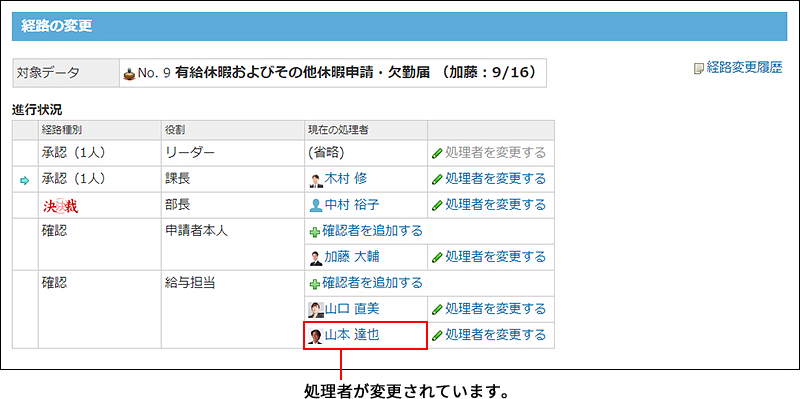Click the red 決裁 stamp icon
The image size is (800, 399).
(61, 206)
